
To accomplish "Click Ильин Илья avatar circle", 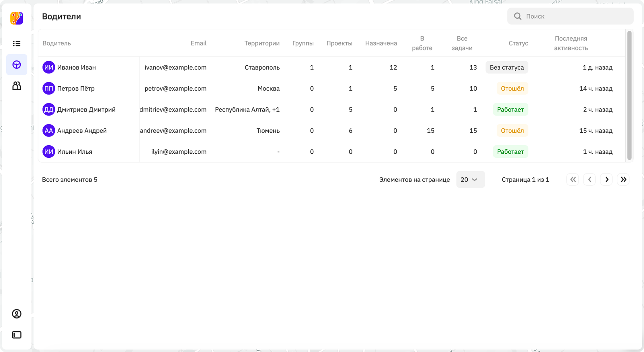I will [49, 152].
